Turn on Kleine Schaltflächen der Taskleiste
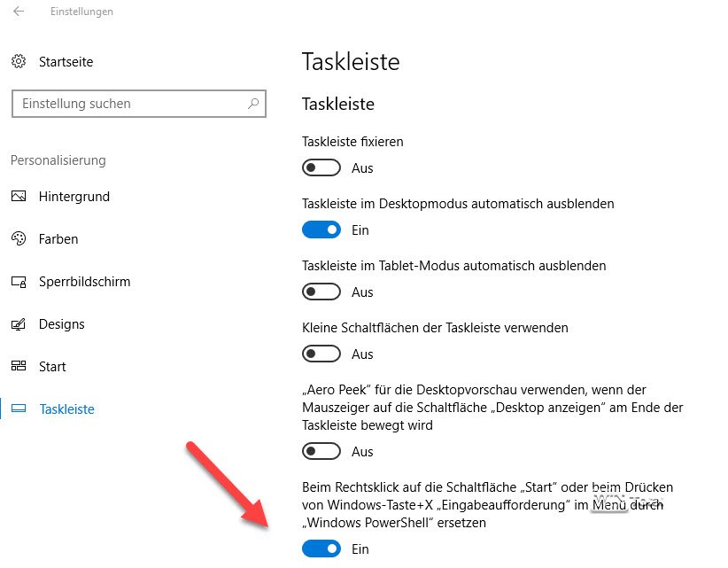The width and height of the screenshot is (728, 568). (x=321, y=354)
